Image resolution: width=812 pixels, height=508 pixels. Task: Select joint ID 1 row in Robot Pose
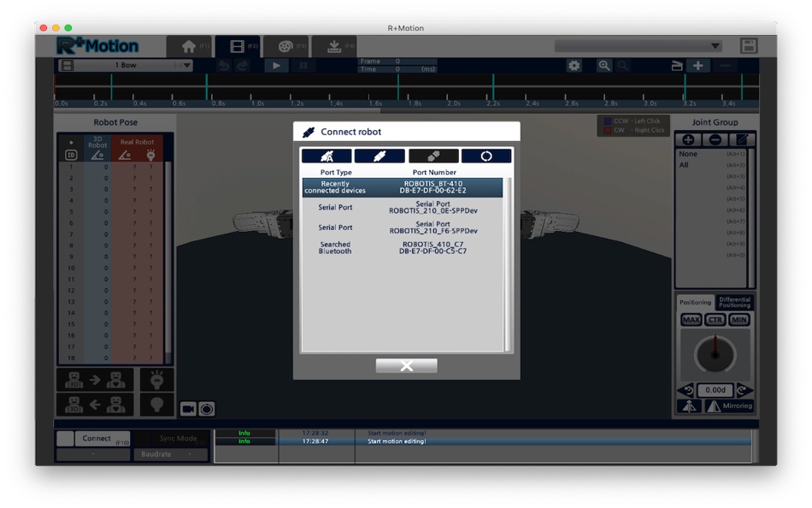tap(111, 167)
